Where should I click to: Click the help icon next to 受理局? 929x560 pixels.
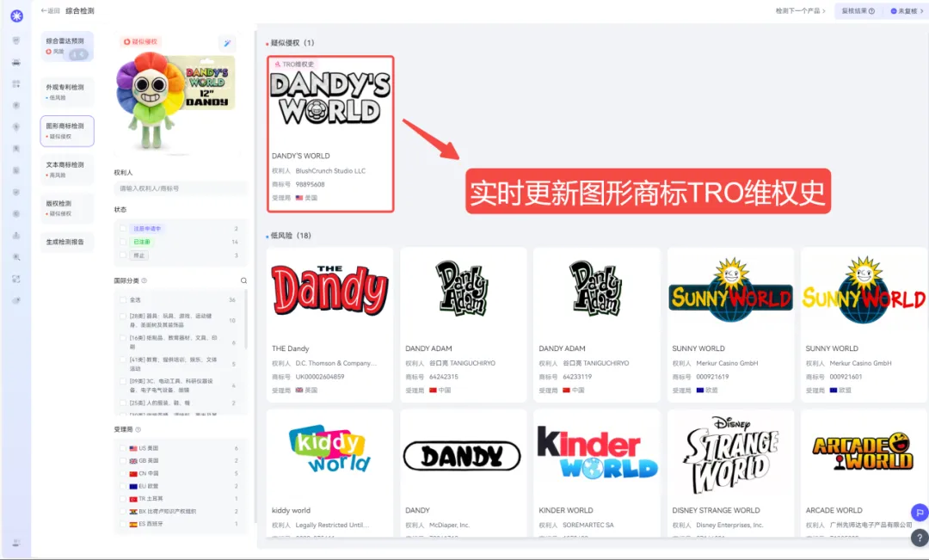[x=138, y=429]
